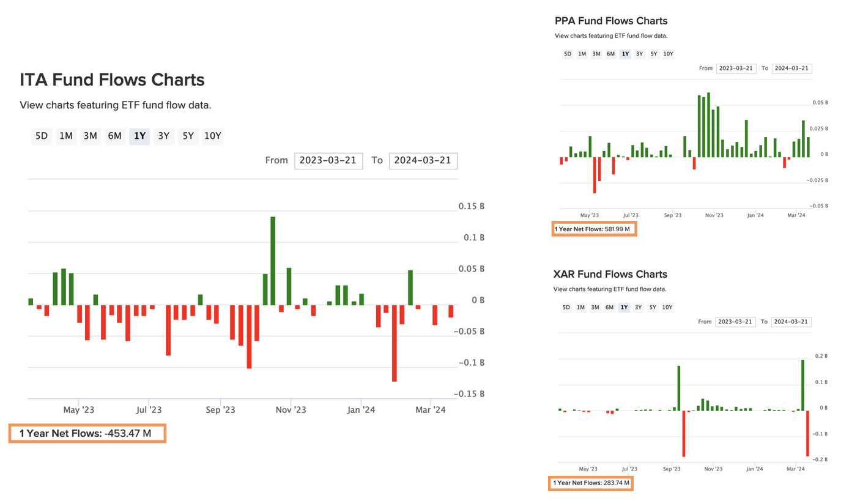Image resolution: width=860 pixels, height=504 pixels.
Task: Click the ITA To date field showing 2024-03-21
Action: pyautogui.click(x=423, y=161)
